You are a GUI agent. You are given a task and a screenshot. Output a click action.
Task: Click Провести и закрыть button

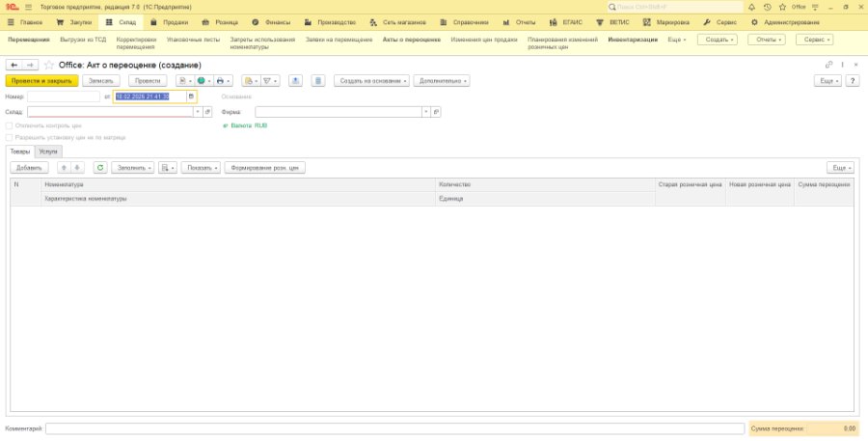click(42, 81)
